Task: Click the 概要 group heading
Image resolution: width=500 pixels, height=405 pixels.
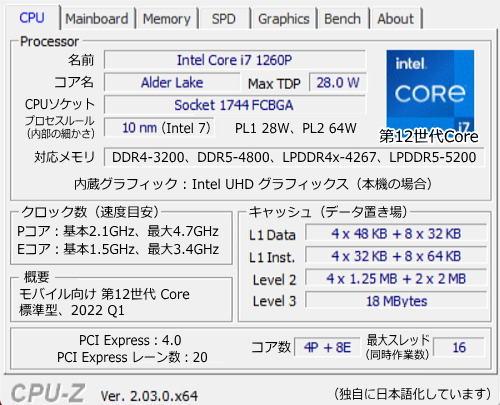Action: 37,277
